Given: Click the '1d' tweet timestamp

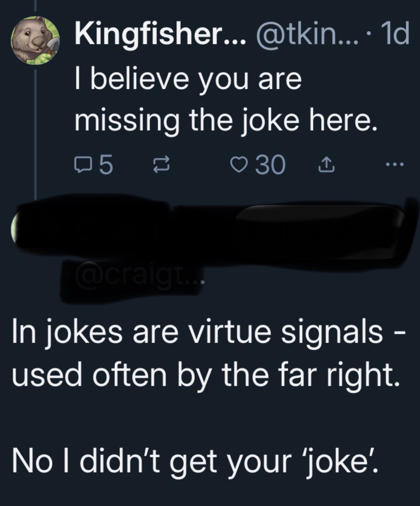Looking at the screenshot, I should [395, 35].
